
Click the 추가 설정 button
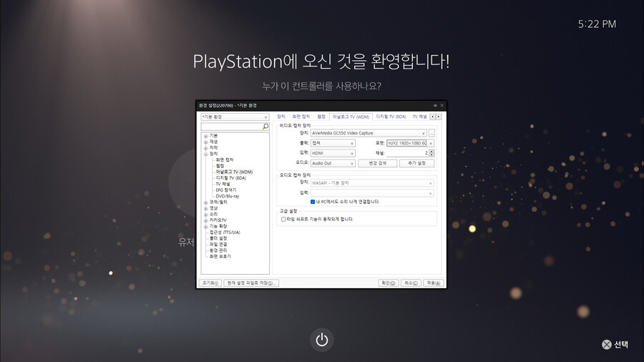click(416, 163)
